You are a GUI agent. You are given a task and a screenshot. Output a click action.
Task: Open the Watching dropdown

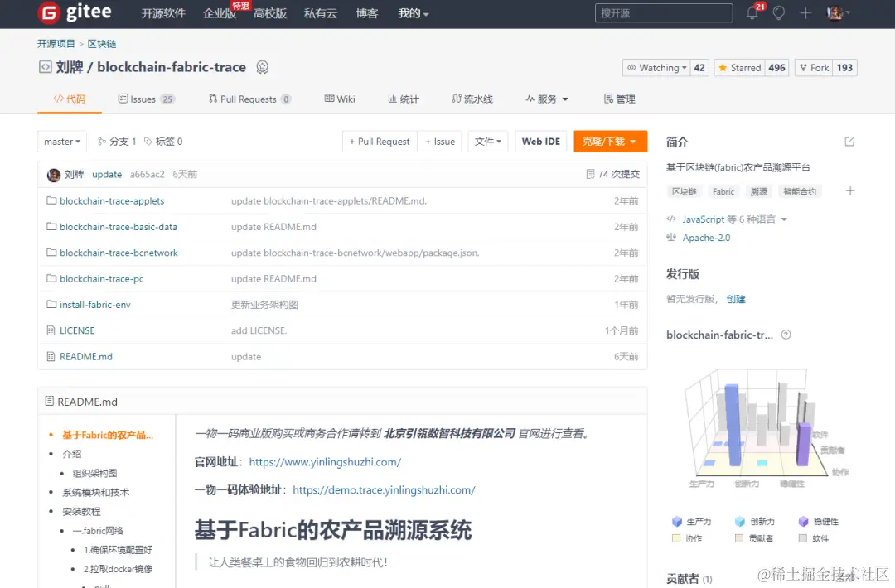point(656,68)
